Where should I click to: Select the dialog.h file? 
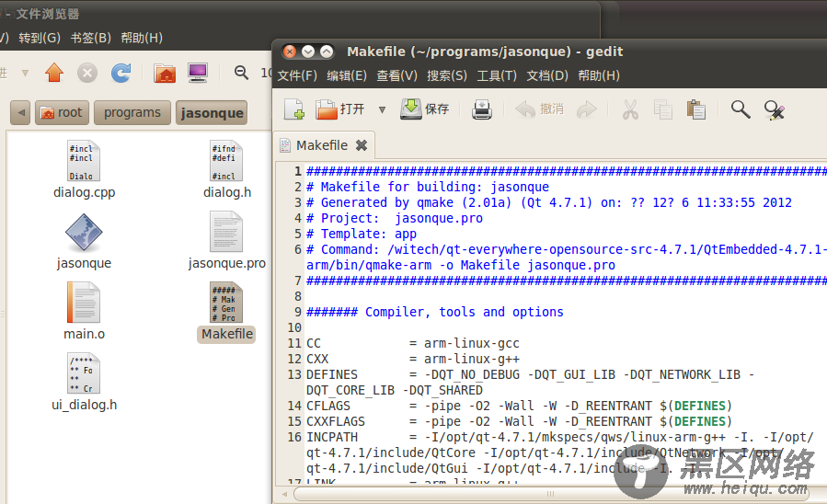(227, 170)
